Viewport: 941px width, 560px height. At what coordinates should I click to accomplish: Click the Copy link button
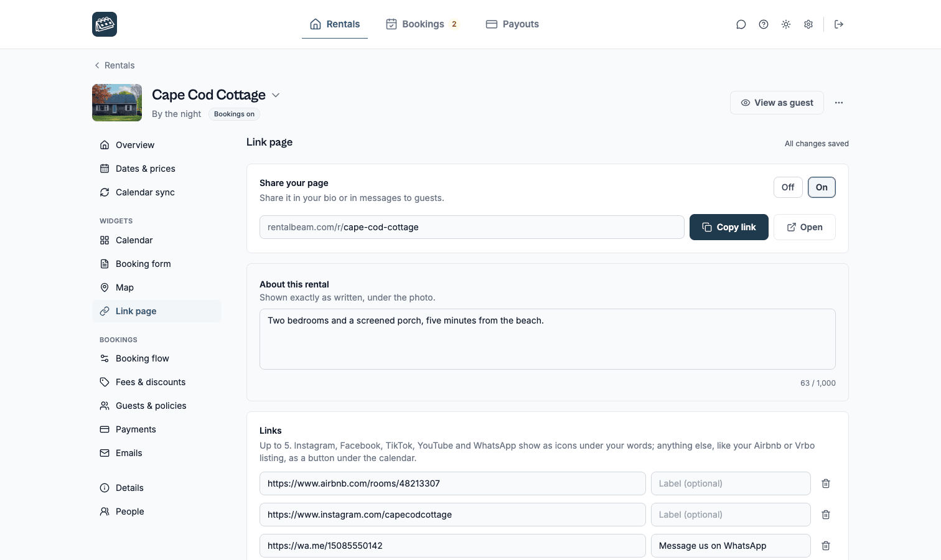click(729, 227)
